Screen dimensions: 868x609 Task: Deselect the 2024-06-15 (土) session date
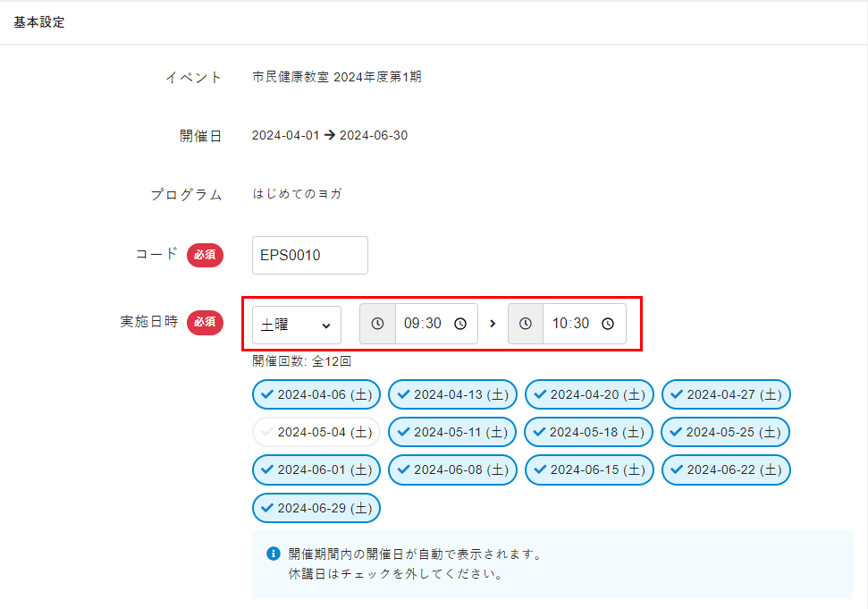(589, 469)
